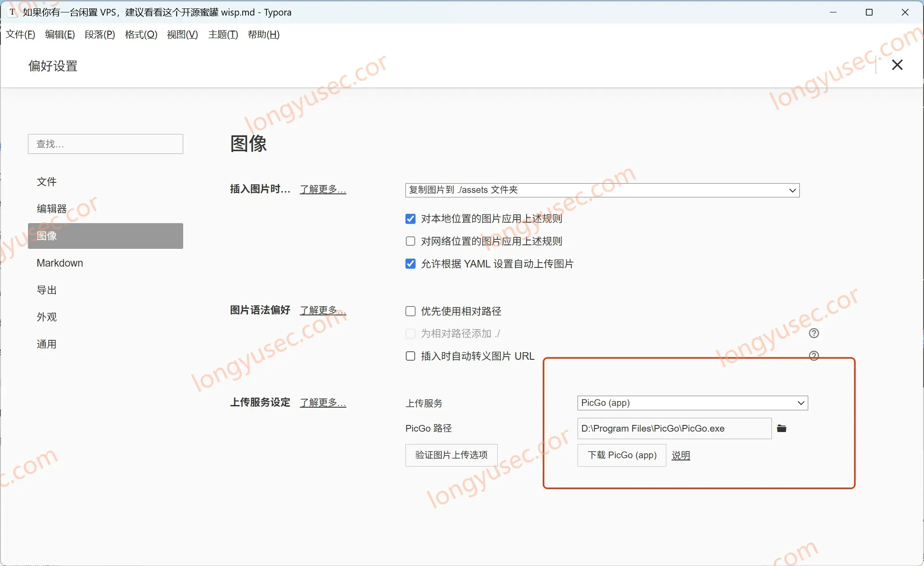
Task: Select Markdown in preferences sidebar
Action: point(106,263)
